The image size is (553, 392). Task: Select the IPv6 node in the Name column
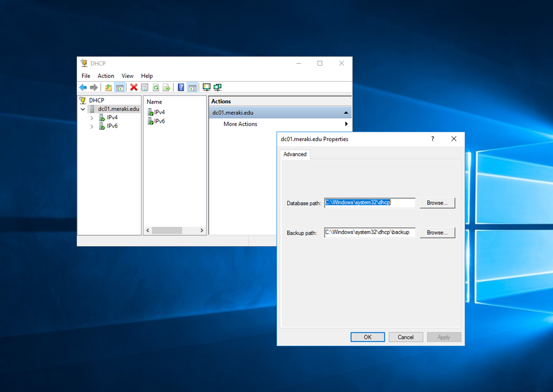(x=158, y=121)
